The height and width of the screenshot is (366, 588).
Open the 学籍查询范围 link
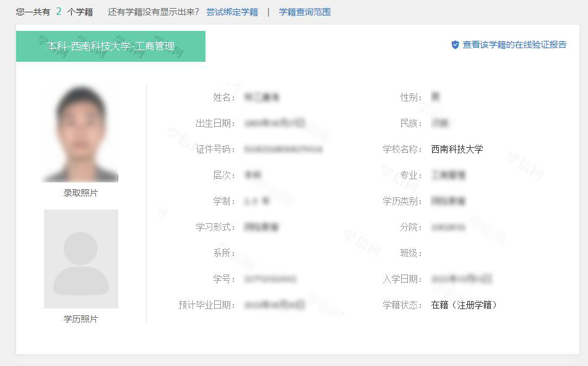point(305,12)
